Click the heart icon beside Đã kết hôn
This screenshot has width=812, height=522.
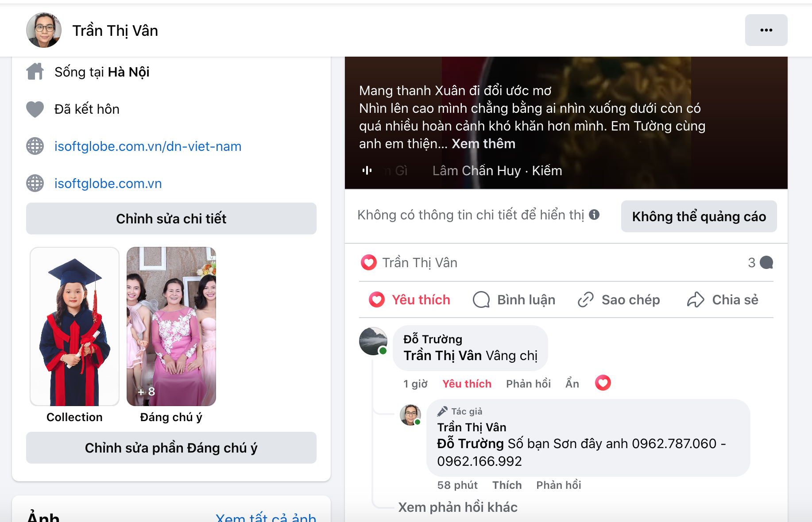[x=35, y=109]
